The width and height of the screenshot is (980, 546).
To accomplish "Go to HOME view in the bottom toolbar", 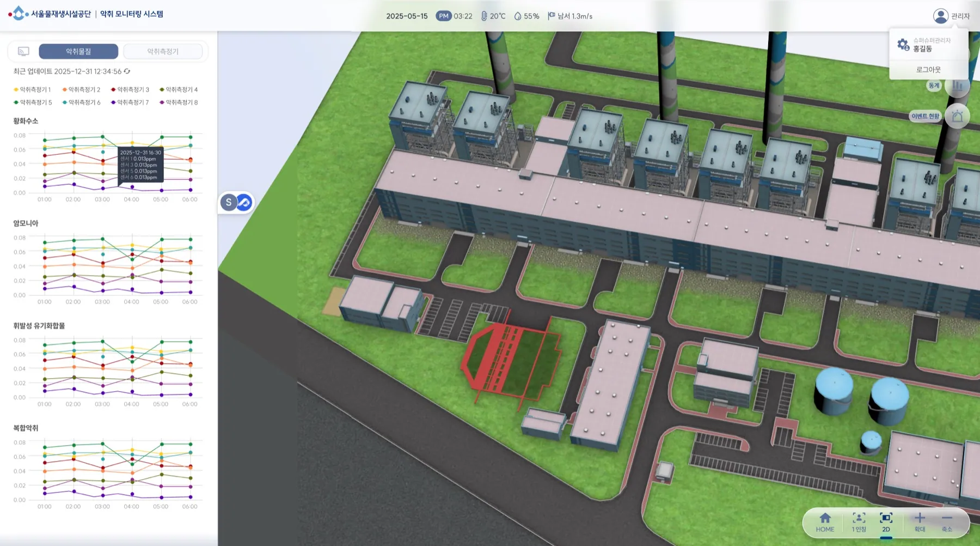I will (825, 522).
